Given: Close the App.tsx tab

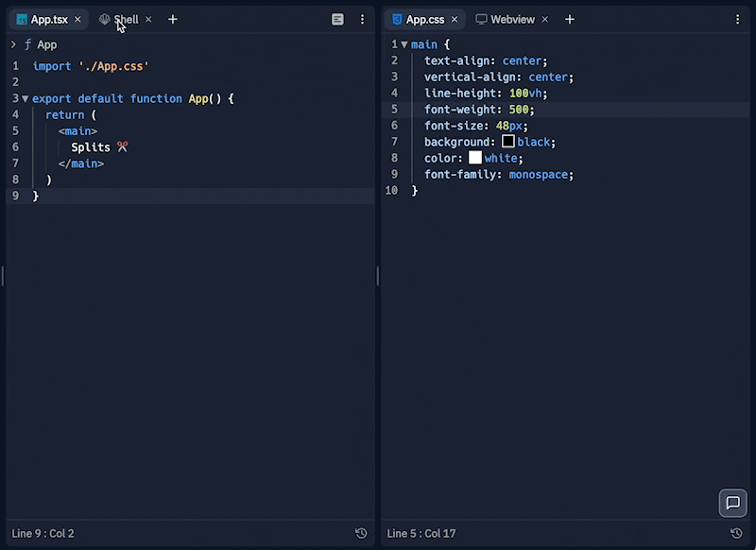Looking at the screenshot, I should tap(77, 19).
